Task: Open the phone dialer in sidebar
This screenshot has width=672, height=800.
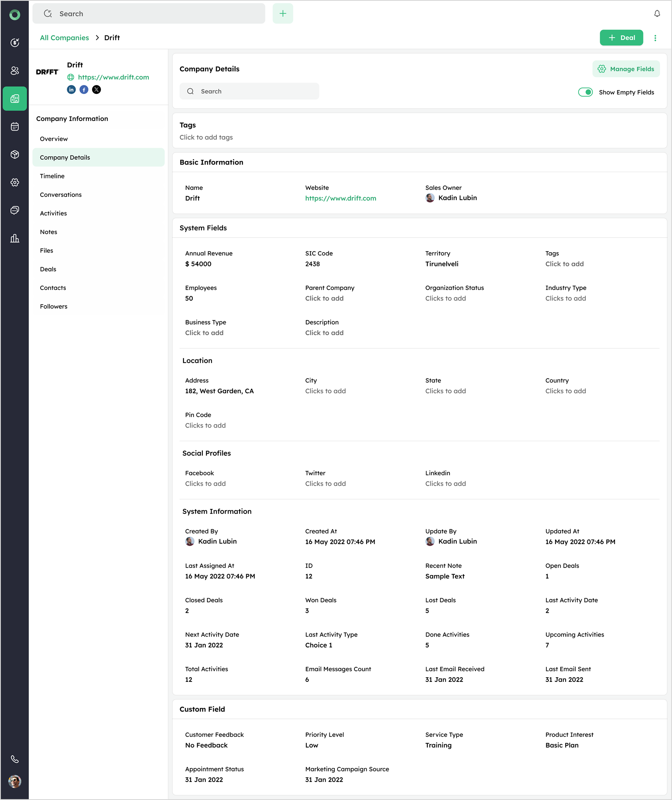Action: [15, 759]
